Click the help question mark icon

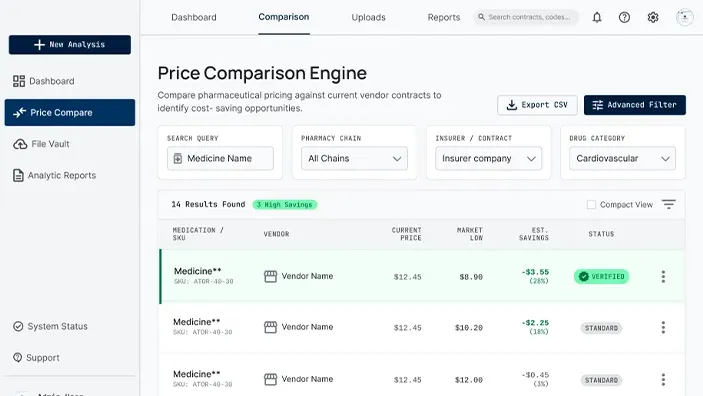point(624,17)
